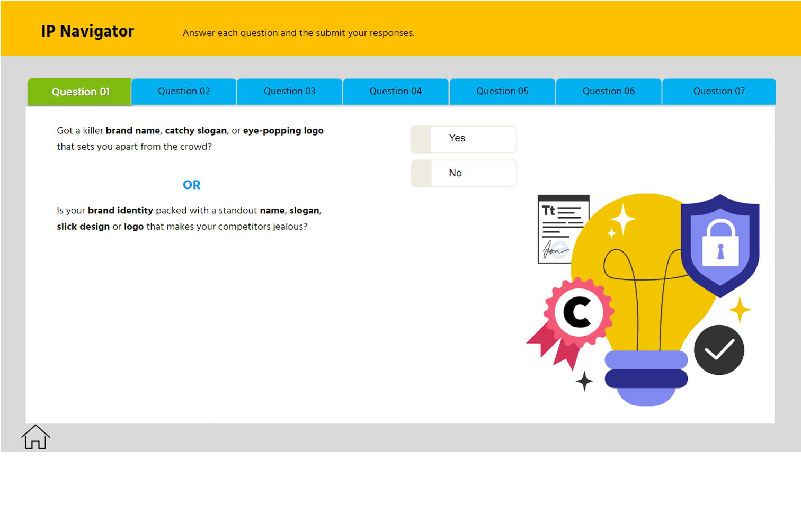Select the Question 06 tab
The height and width of the screenshot is (532, 801).
[609, 92]
